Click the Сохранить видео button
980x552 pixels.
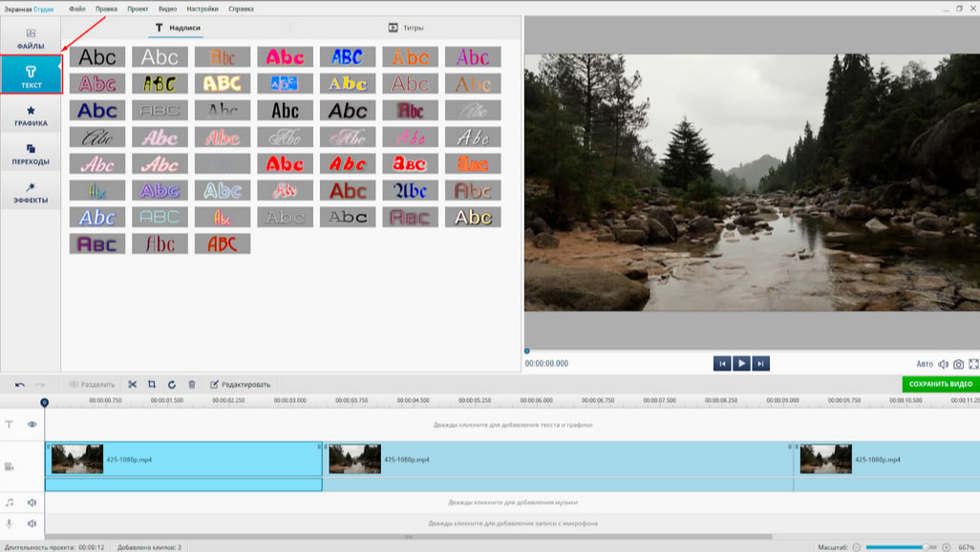click(941, 384)
